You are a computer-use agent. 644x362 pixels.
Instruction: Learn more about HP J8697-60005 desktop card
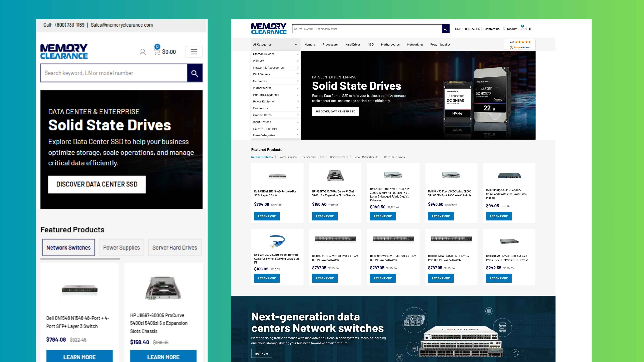coord(325,216)
